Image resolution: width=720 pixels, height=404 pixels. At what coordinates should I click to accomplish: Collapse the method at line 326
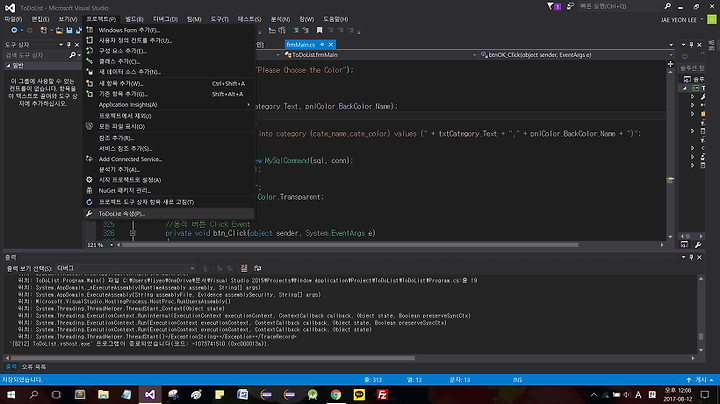(x=133, y=233)
